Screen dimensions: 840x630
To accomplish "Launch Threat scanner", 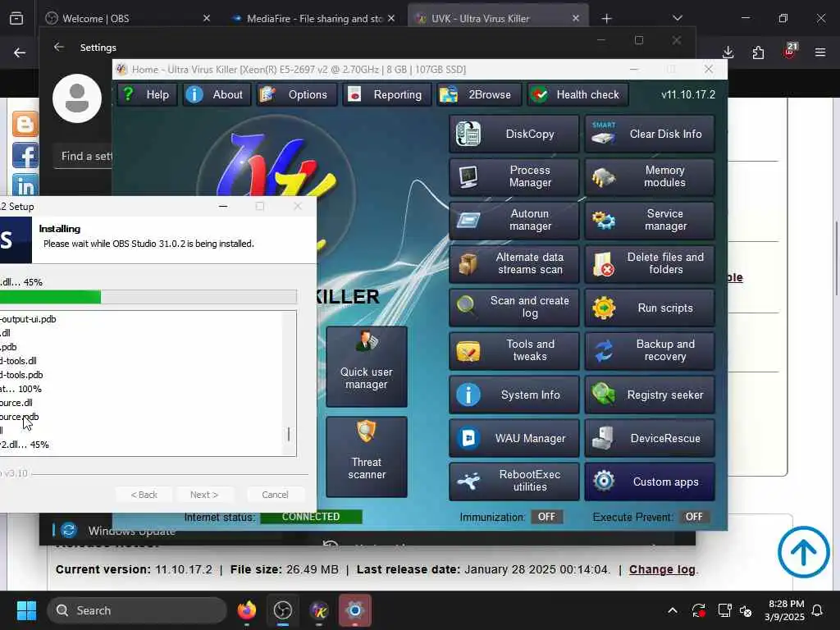I will [367, 457].
